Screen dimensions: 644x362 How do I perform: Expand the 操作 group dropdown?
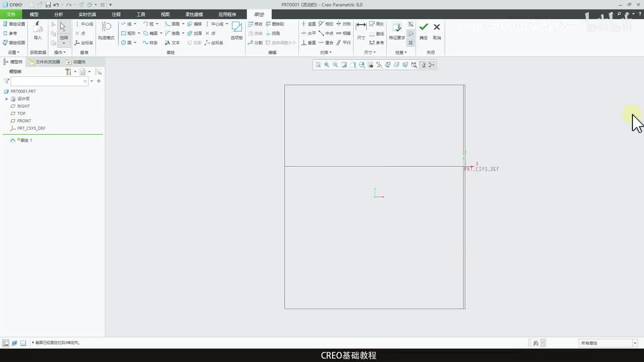pos(60,52)
